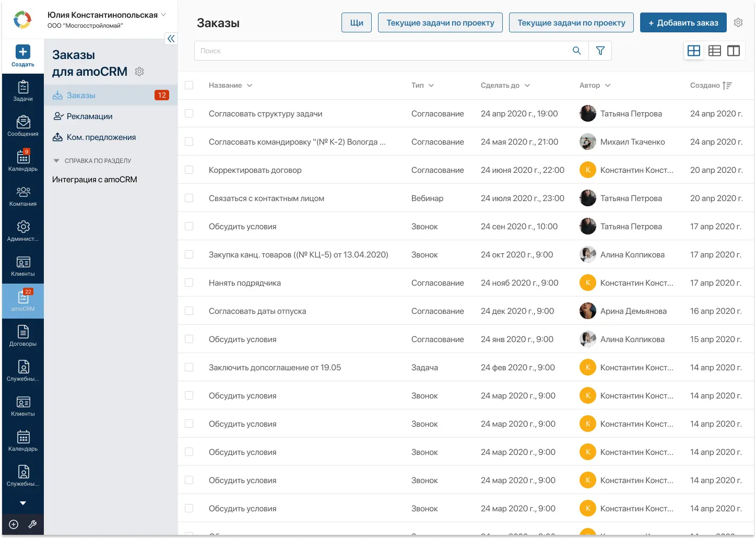The height and width of the screenshot is (539, 756).
Task: Collapse the side panel with double chevron
Action: click(x=171, y=39)
